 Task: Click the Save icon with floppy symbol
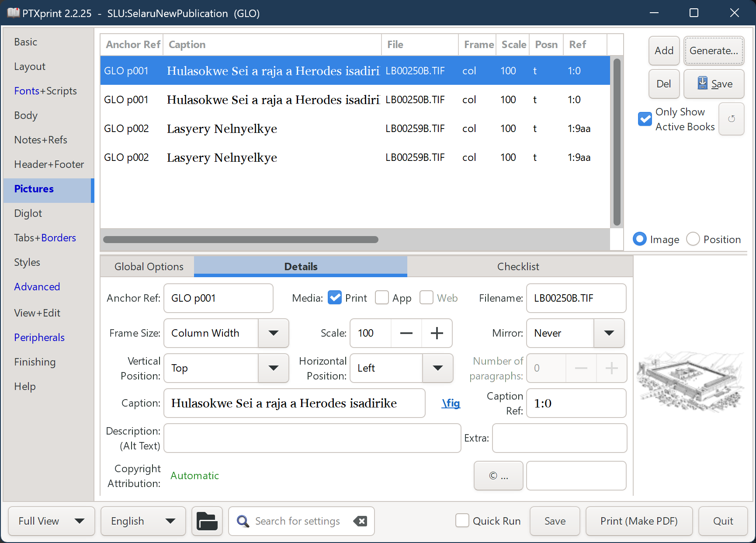click(713, 84)
